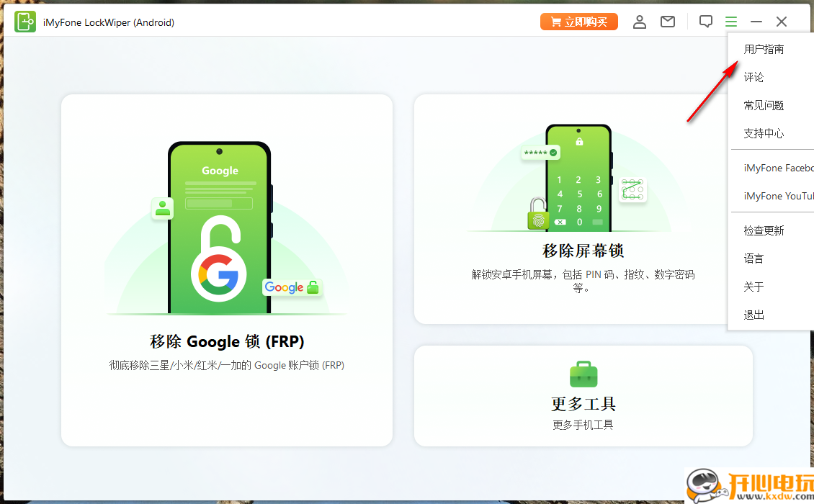The image size is (814, 504).
Task: Click the feedback chat bubble icon
Action: [x=706, y=21]
